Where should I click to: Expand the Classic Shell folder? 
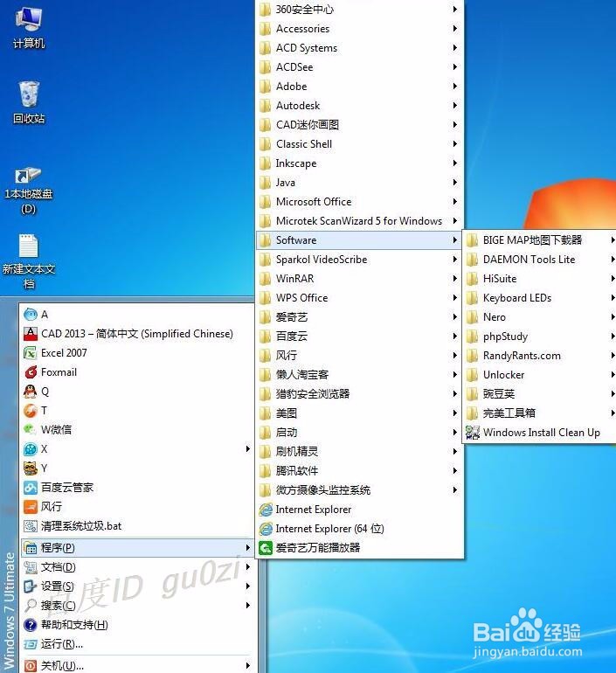(359, 144)
